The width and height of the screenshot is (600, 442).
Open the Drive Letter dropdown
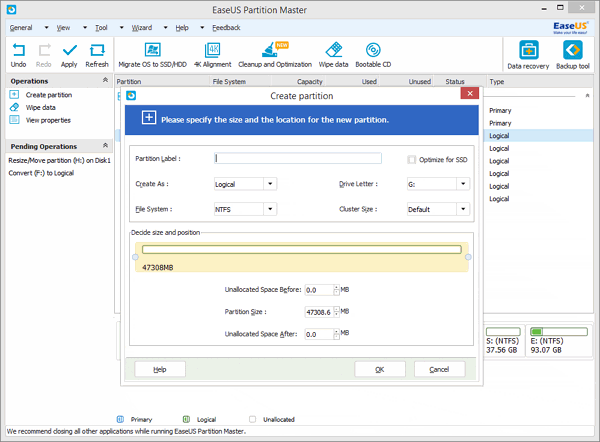463,184
